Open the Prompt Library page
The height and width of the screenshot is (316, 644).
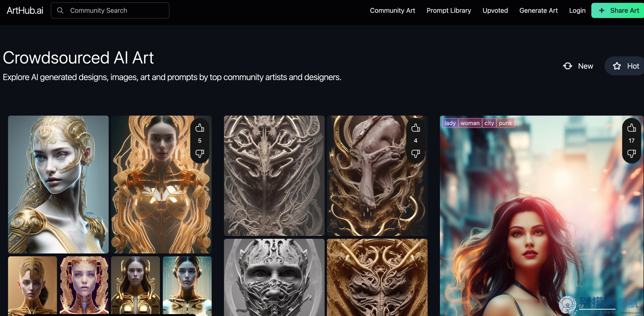pyautogui.click(x=448, y=10)
